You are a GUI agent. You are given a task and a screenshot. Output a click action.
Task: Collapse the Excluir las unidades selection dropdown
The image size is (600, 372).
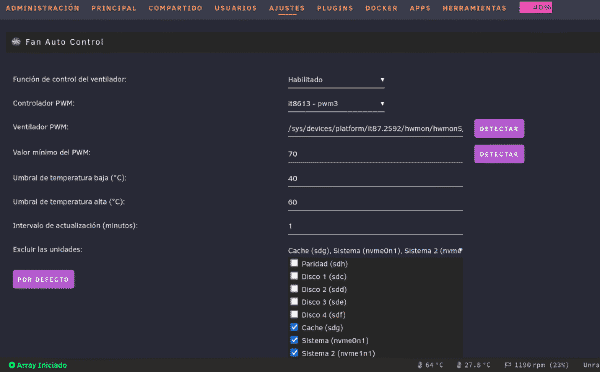375,251
